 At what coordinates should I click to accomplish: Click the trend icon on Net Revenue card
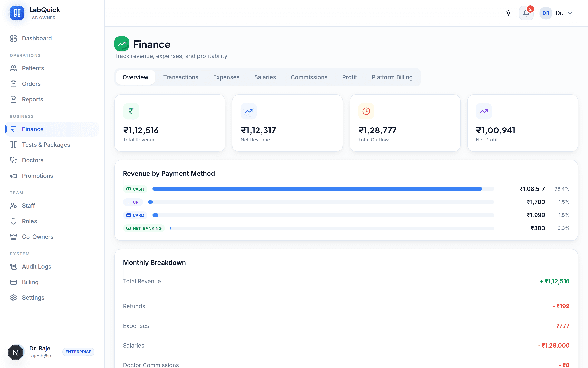point(248,111)
